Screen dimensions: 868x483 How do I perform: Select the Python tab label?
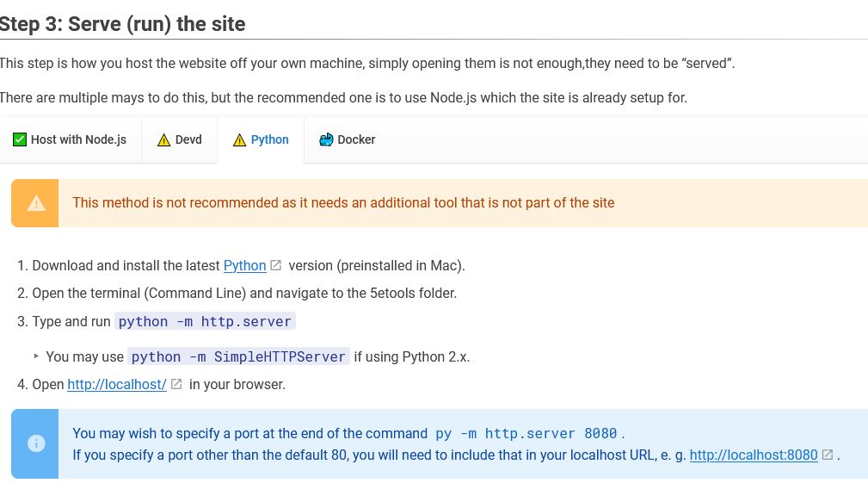click(x=269, y=139)
